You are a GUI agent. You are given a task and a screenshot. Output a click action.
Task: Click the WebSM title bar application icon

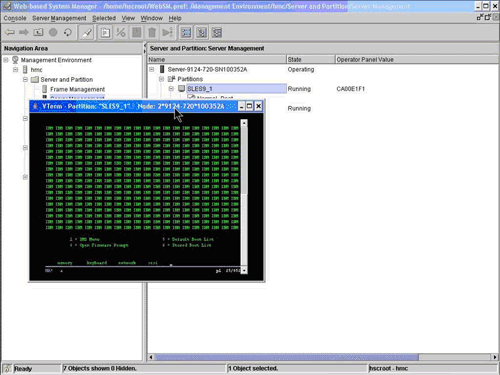click(x=7, y=6)
